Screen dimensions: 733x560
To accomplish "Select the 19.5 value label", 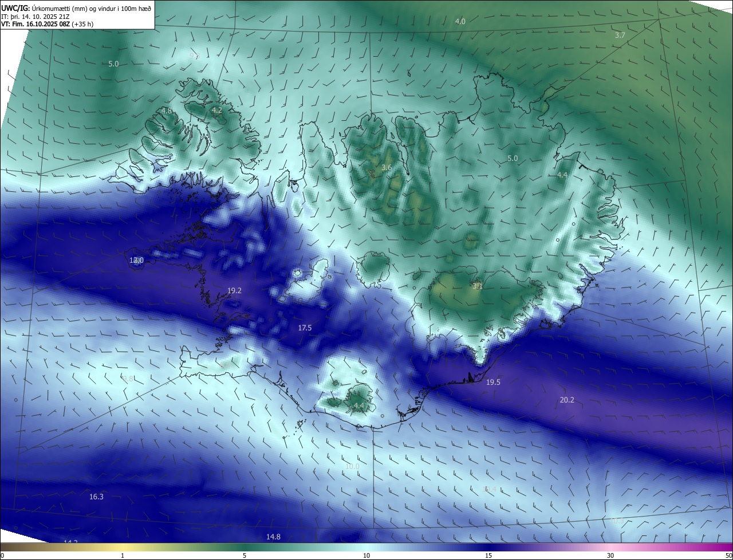I will [493, 382].
